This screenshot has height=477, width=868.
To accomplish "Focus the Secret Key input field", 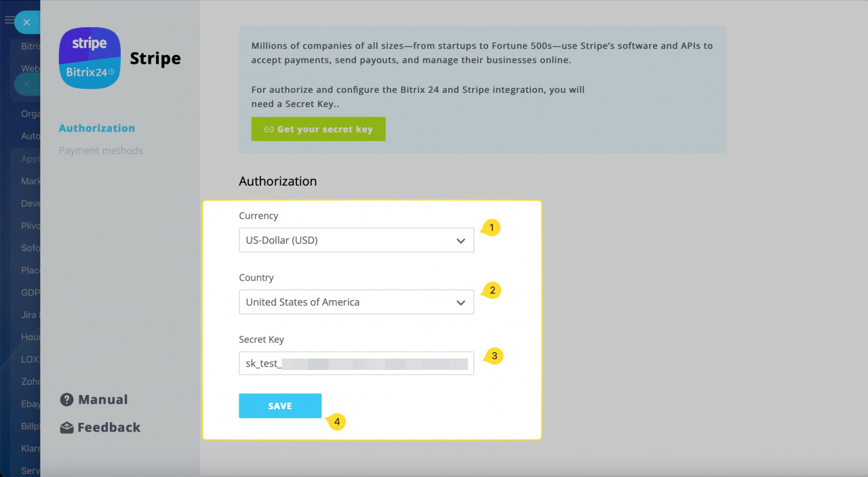I will point(356,363).
